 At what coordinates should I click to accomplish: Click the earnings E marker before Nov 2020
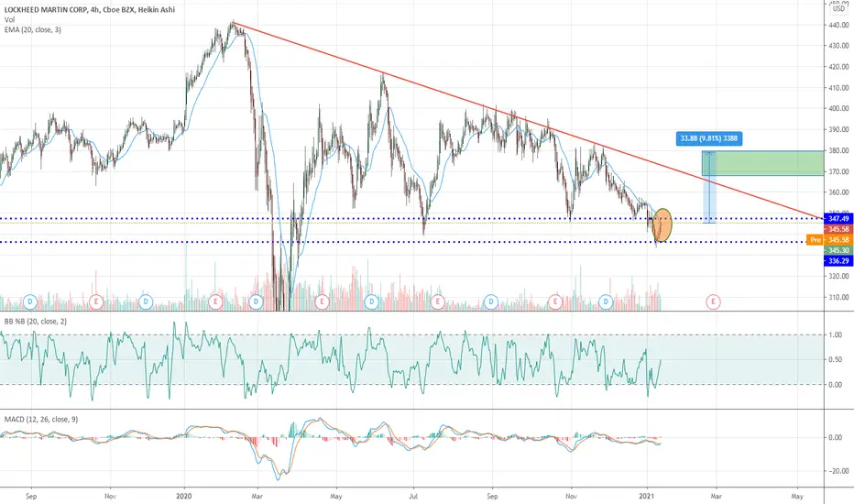[555, 301]
